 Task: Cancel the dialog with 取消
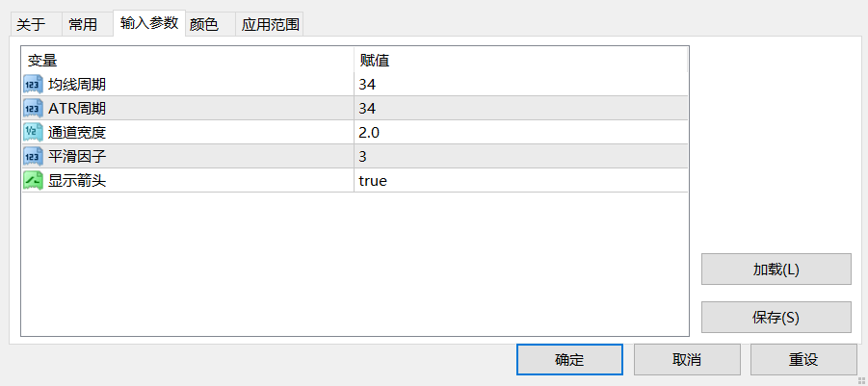(x=687, y=360)
